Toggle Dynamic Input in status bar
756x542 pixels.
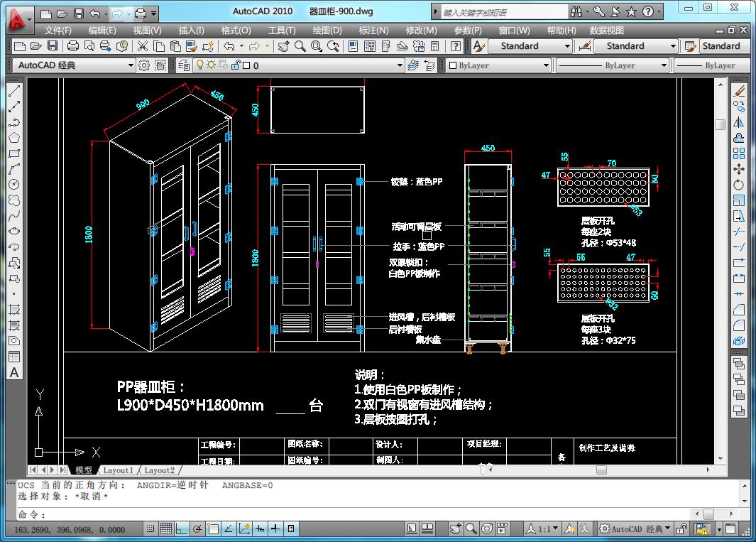coord(259,529)
